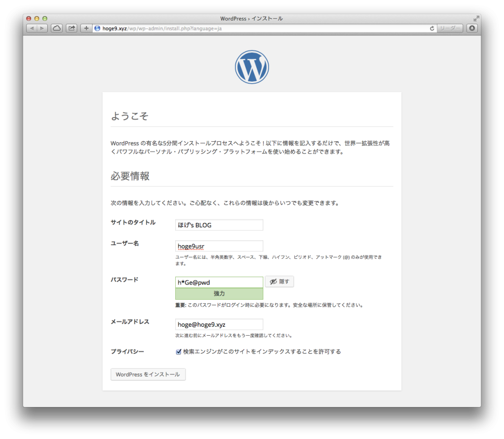Screen dimensions: 504x439
Task: Enter full screen with corner arrows icon
Action: 476,18
